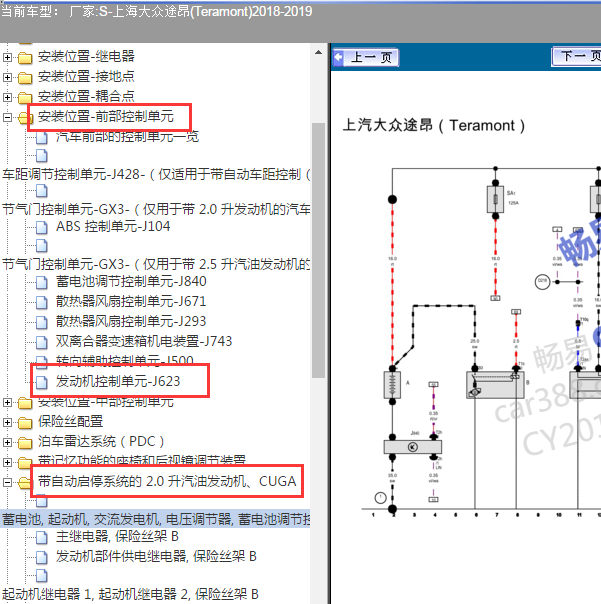
Task: Click document icon beside 发动机部件供电继电器
Action: (42, 557)
